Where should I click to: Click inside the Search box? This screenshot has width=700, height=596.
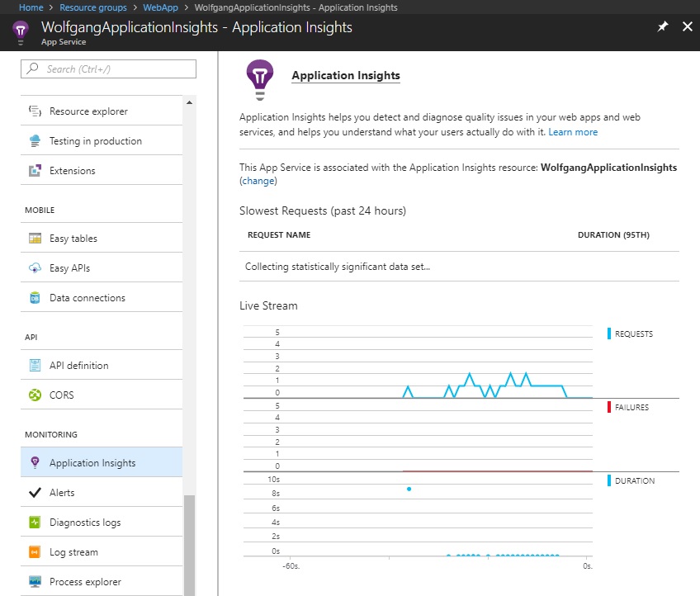tap(107, 69)
